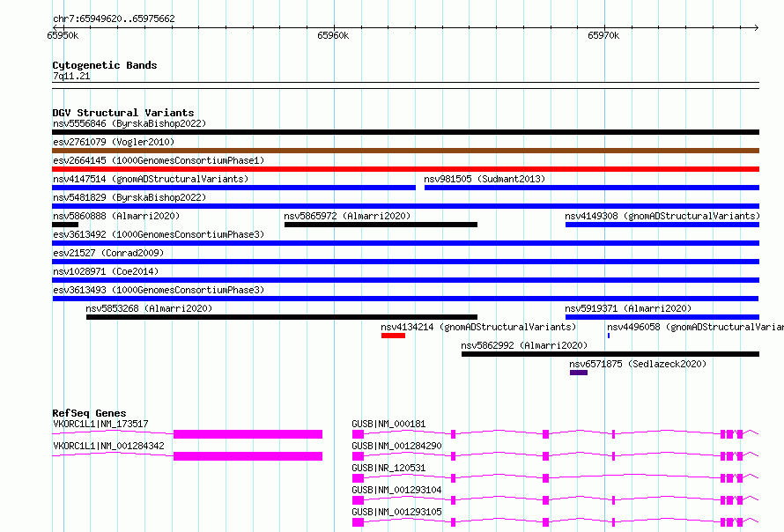Click the 7q11.21 band label
Image resolution: width=784 pixels, height=532 pixels.
point(71,76)
